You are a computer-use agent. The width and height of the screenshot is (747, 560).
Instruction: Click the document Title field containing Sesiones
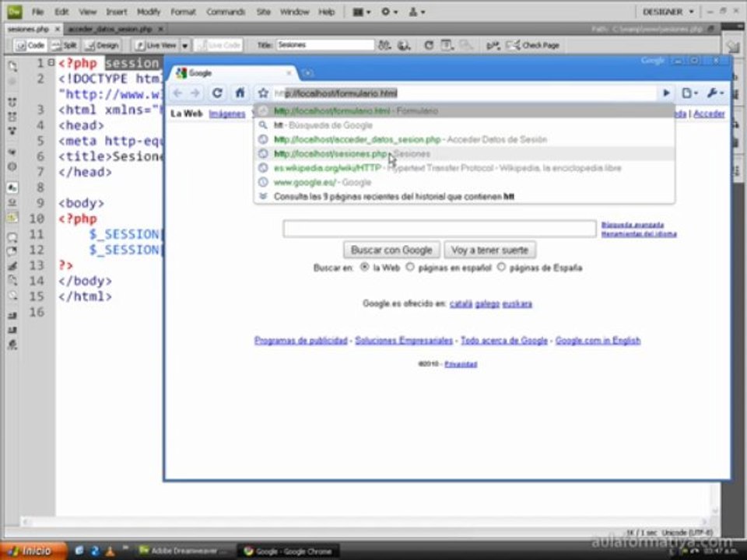[325, 45]
